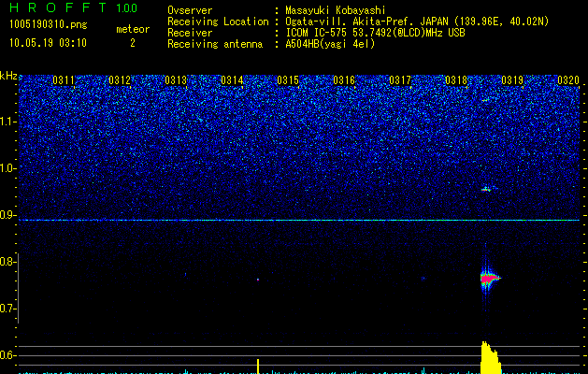This screenshot has width=588, height=374.
Task: Click the 0316 time axis marker
Action: coord(344,80)
